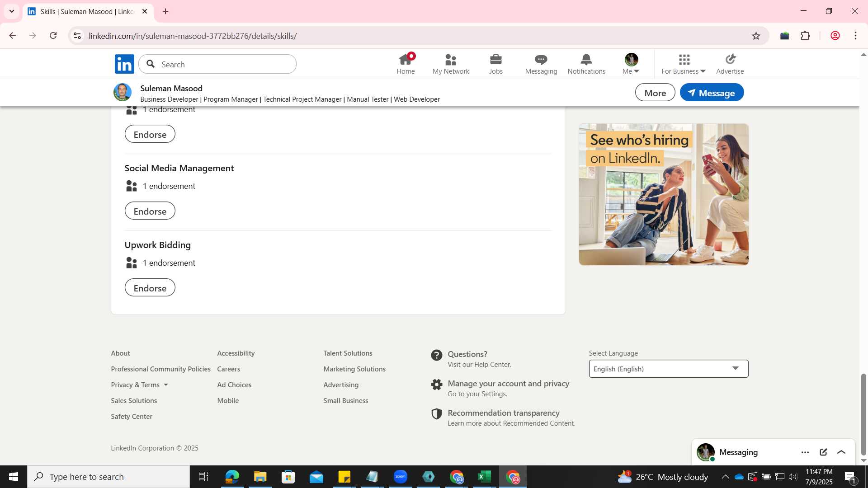Click the 'Upwork Bidding' skill title
This screenshot has height=488, width=868.
[157, 245]
